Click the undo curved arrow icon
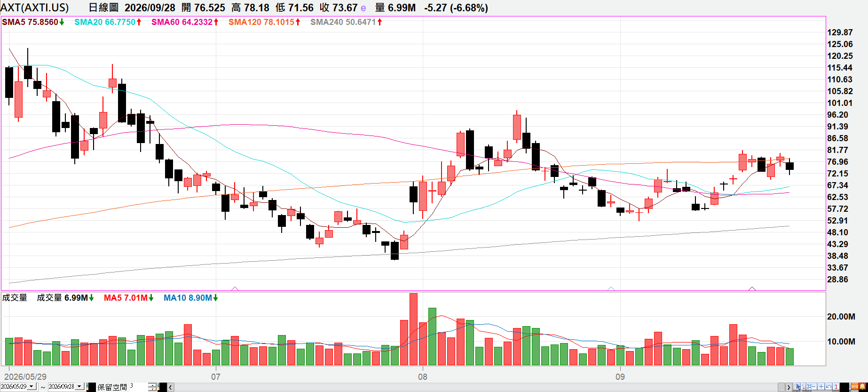This screenshot has height=392, width=868. coord(829,386)
